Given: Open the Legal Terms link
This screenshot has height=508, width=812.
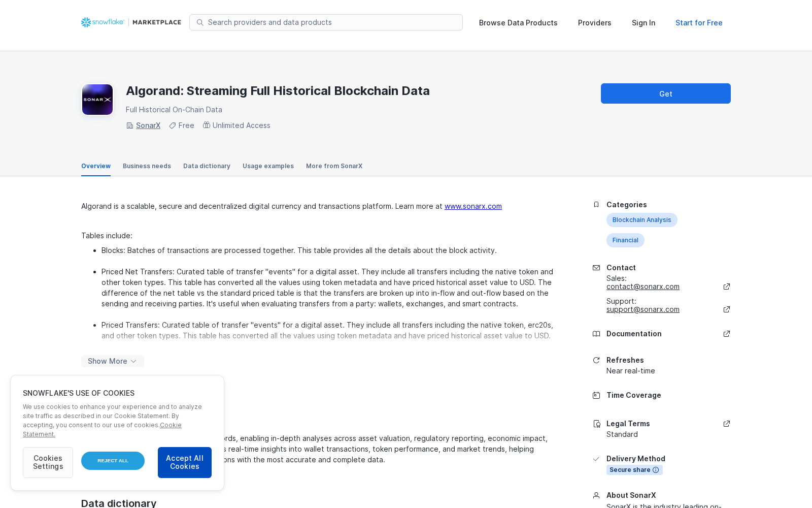Looking at the screenshot, I should pyautogui.click(x=628, y=424).
